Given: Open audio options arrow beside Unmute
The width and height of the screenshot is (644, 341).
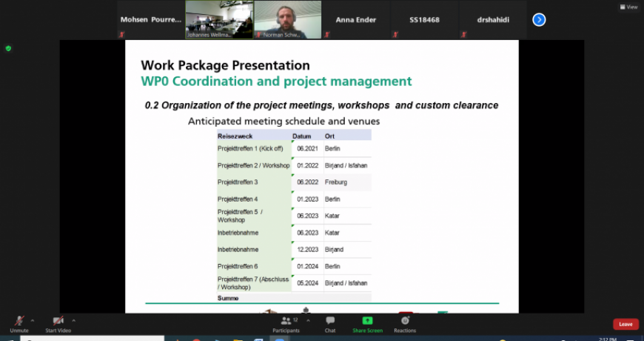Looking at the screenshot, I should [33, 320].
